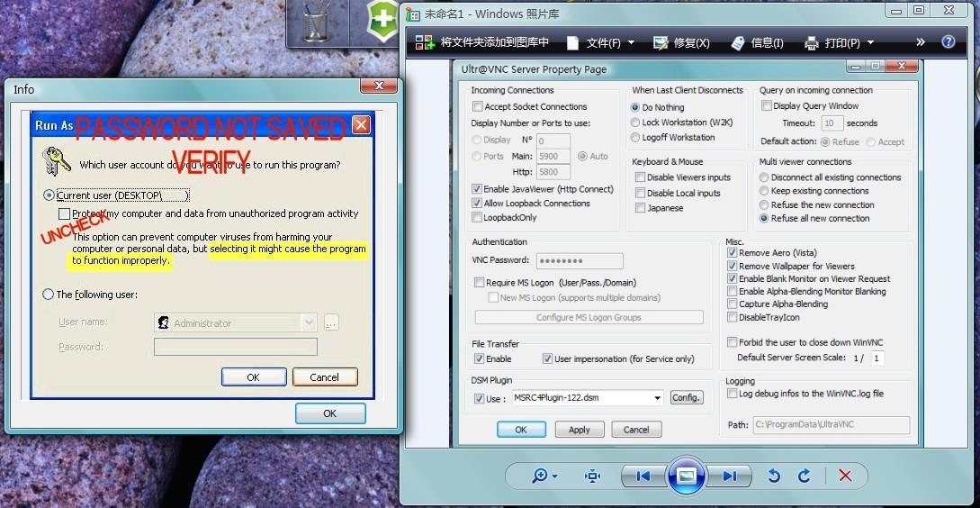Start the slide show with round center button
Viewport: 980px width, 508px height.
click(687, 476)
